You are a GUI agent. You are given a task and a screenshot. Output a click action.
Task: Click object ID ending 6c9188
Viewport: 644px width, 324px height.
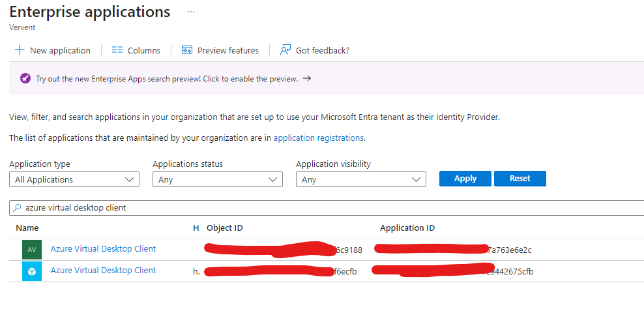284,250
